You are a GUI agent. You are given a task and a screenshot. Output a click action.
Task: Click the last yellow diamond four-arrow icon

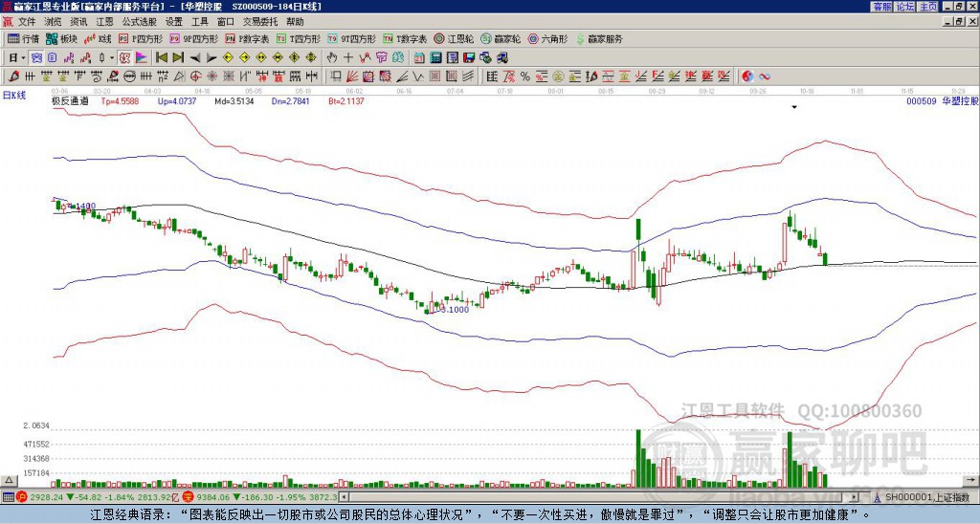pos(311,57)
